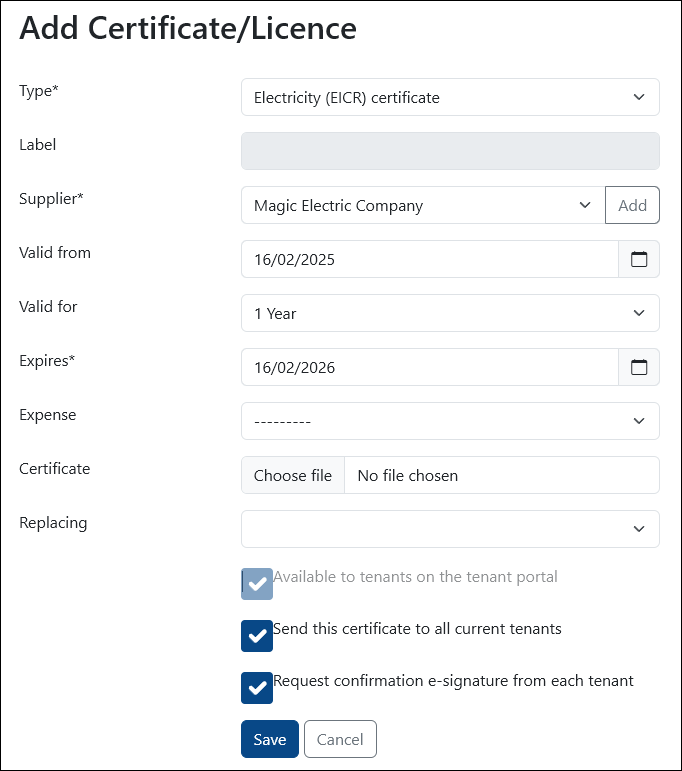Screen dimensions: 682x771
Task: Click the 'Replacing' field label
Action: pos(53,523)
